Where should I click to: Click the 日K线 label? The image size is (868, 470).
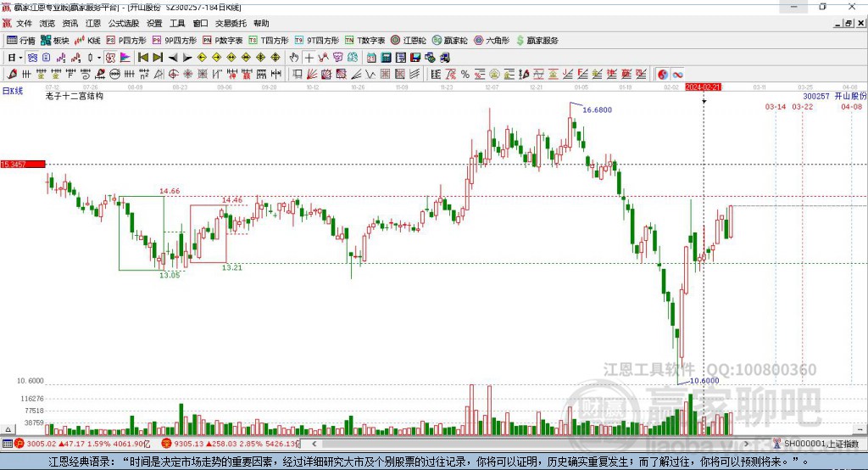[x=12, y=91]
